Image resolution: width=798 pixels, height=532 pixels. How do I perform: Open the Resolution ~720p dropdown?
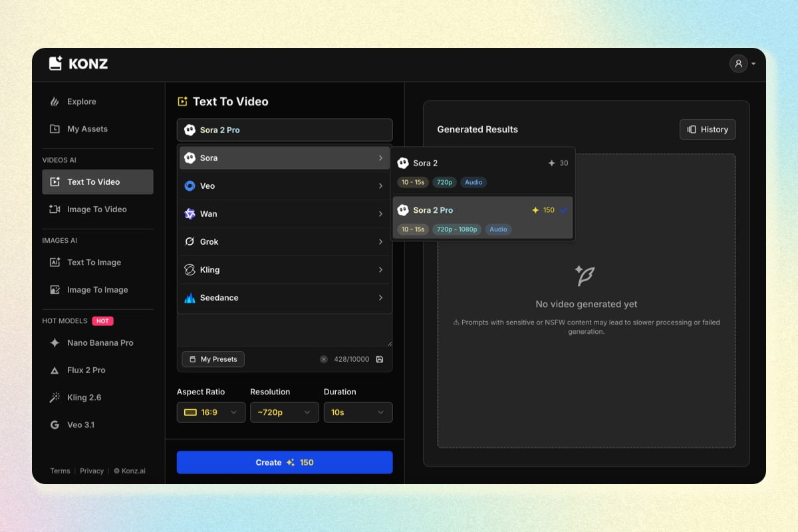click(285, 412)
